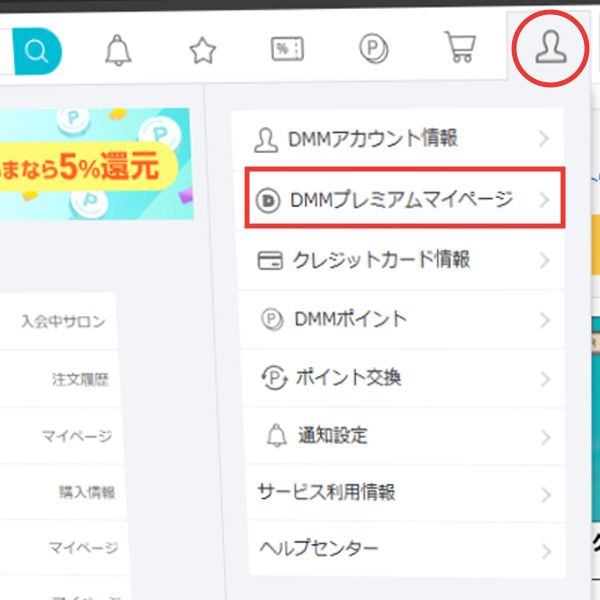The width and height of the screenshot is (600, 600).
Task: Click person icon beside DMMアカウント情報
Action: [266, 140]
